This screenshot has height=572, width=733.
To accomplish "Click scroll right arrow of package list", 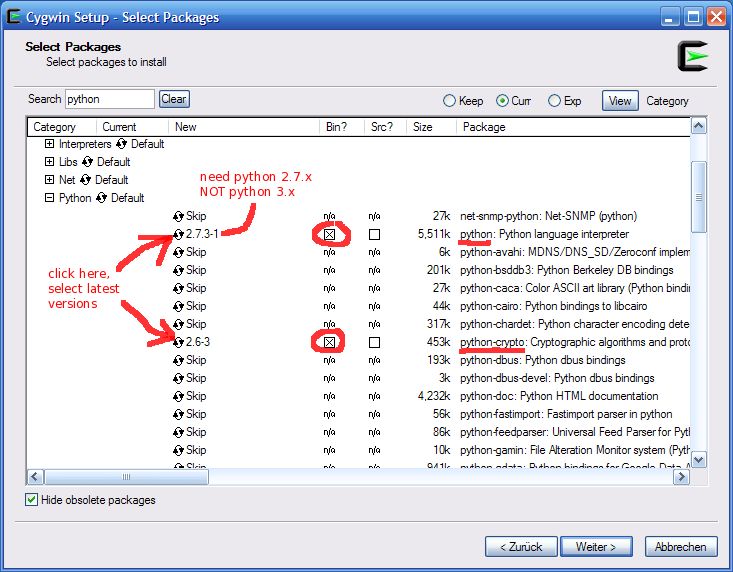I will [x=681, y=477].
